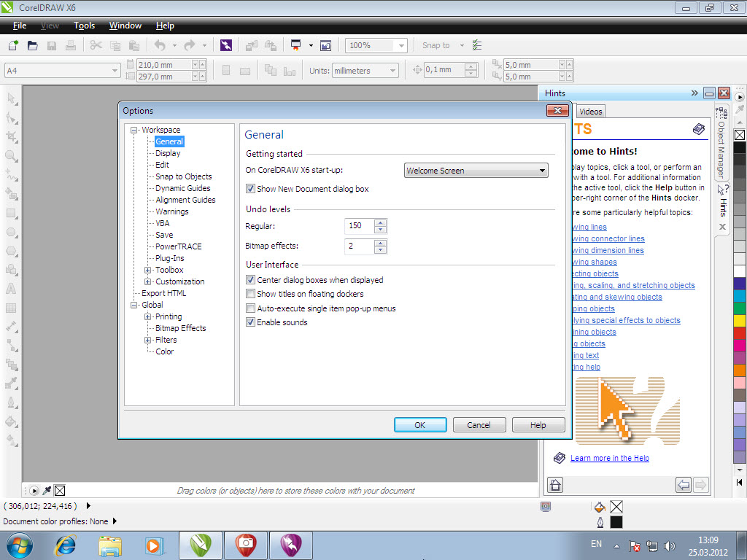Enable Show titles on floating dockers
Viewport: 747px width, 560px height.
250,294
